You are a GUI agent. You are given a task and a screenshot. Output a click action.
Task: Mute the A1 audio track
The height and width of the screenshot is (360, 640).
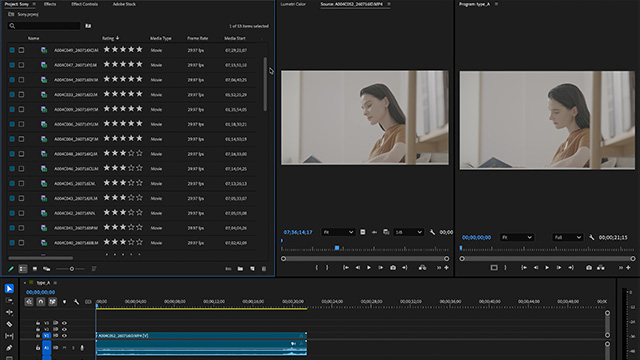(64, 348)
